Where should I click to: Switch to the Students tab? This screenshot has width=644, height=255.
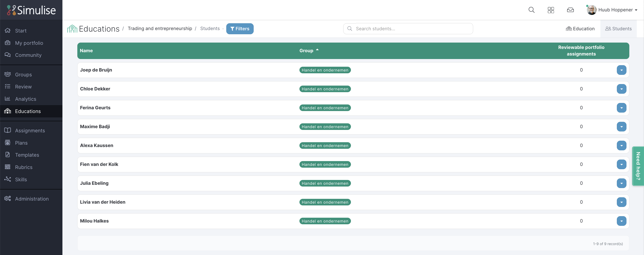click(x=618, y=29)
